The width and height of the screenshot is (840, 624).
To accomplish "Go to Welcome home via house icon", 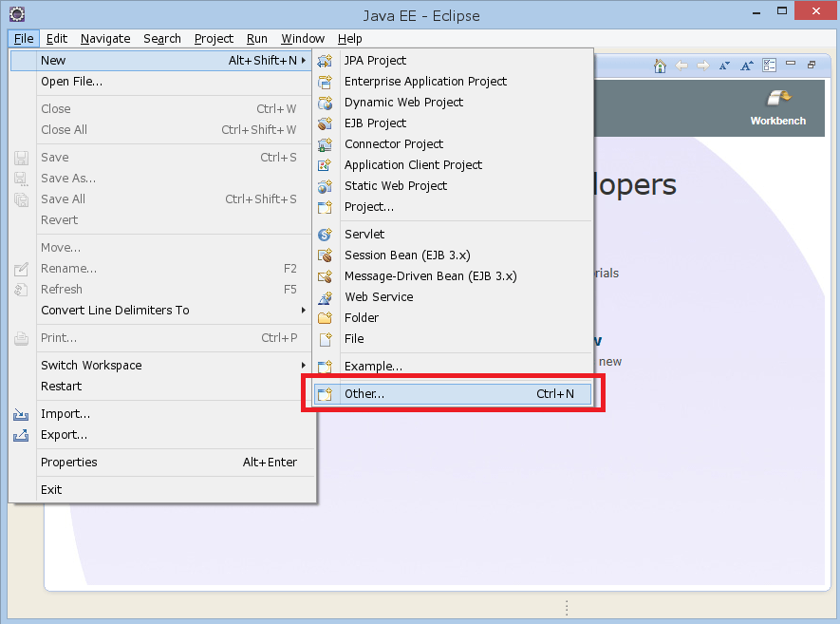I will click(660, 66).
